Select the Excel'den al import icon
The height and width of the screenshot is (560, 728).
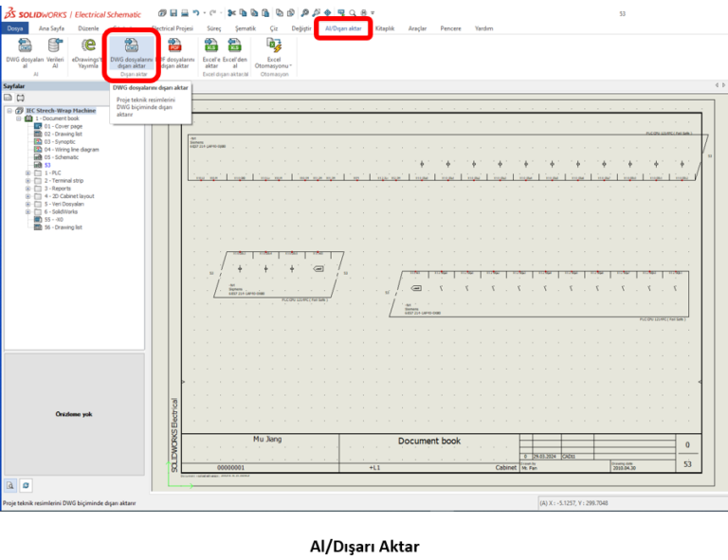(x=235, y=55)
